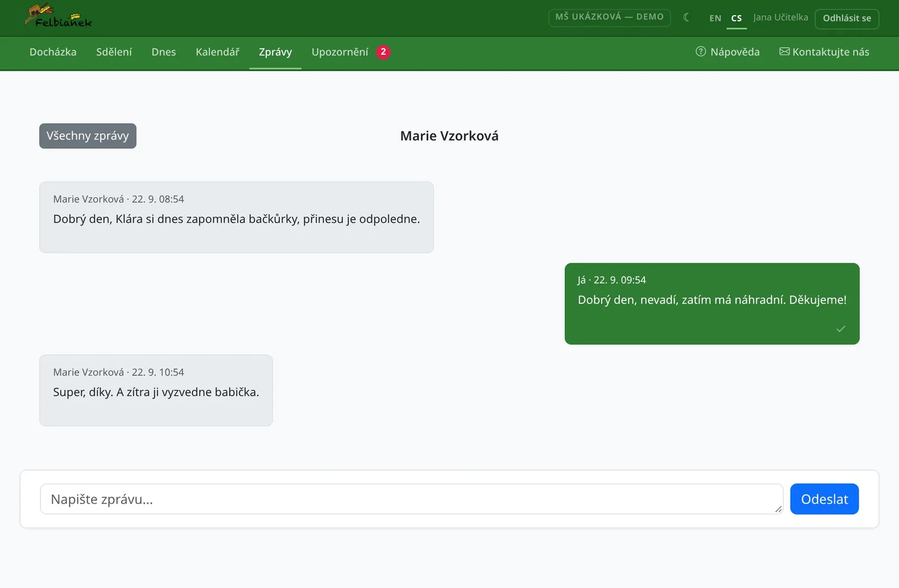Go back to Všechny zprávy

(88, 136)
